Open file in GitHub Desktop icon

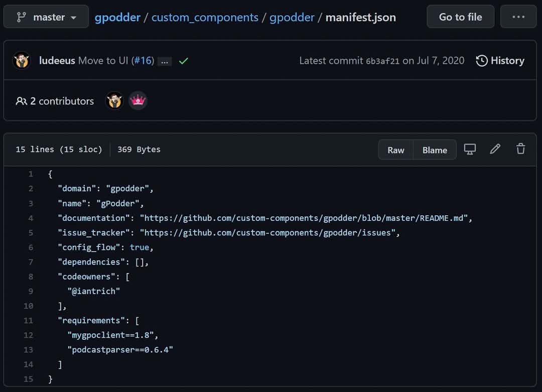pyautogui.click(x=470, y=150)
